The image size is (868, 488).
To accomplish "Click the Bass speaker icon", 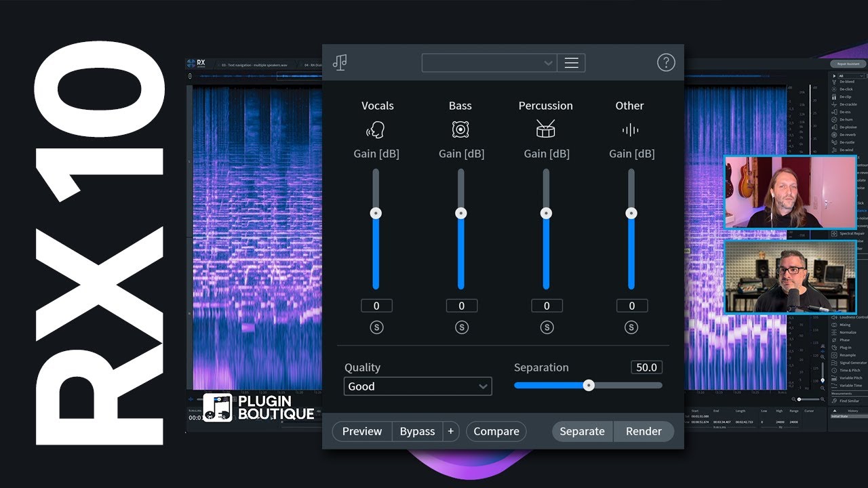I will pyautogui.click(x=460, y=129).
